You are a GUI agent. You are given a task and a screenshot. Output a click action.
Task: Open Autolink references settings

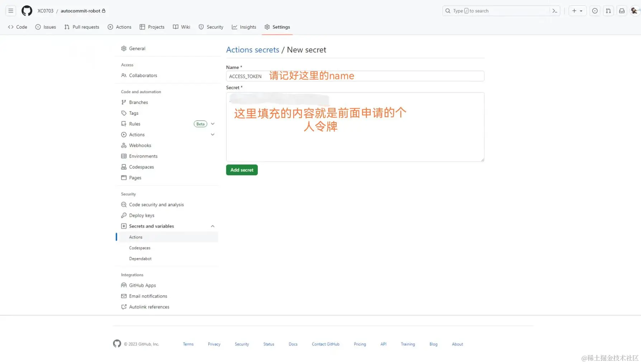[x=167, y=307]
